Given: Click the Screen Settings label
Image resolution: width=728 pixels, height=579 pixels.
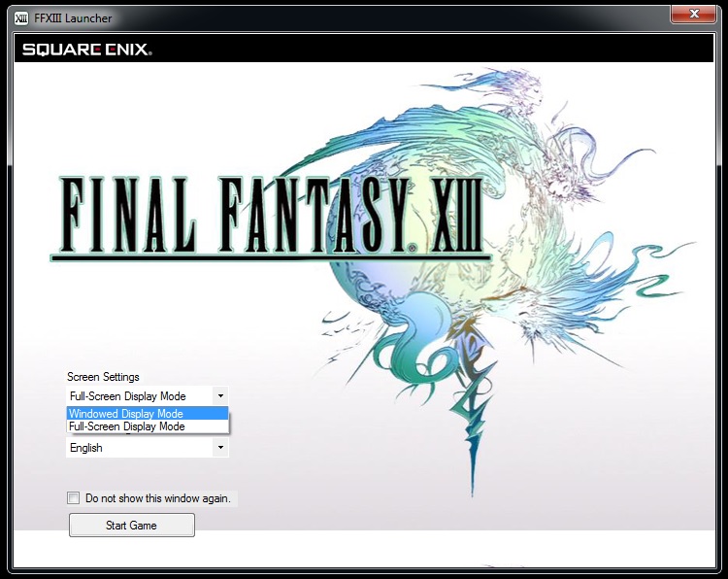Looking at the screenshot, I should tap(103, 377).
